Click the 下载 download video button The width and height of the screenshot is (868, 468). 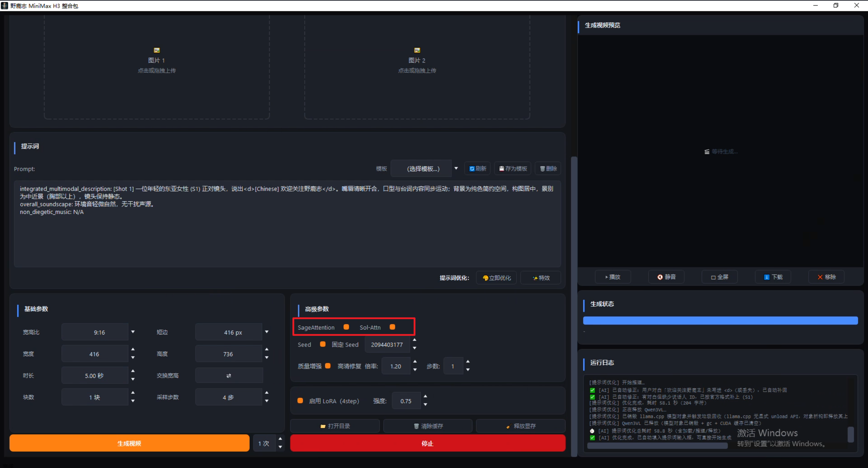pyautogui.click(x=773, y=277)
